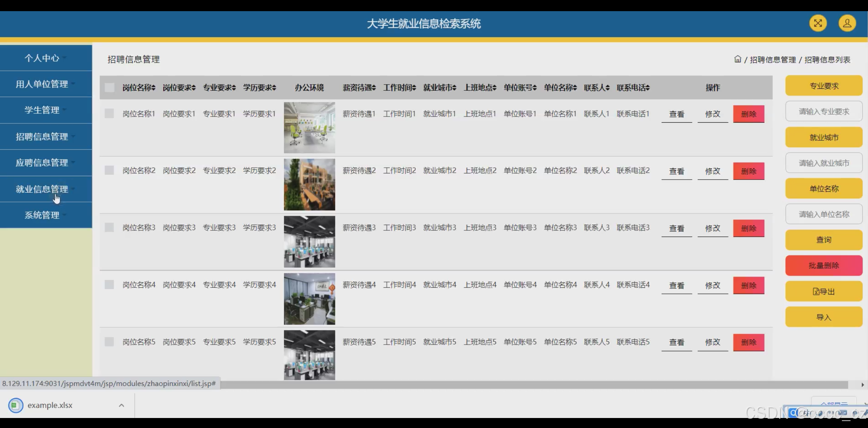
Task: Click the home icon in breadcrumb
Action: (x=737, y=59)
